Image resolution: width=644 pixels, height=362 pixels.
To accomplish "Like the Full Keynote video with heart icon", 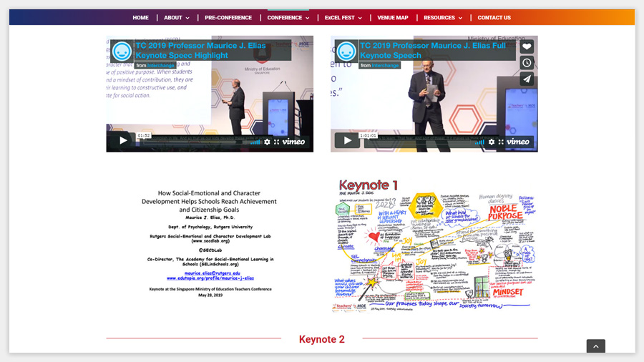I will click(x=527, y=47).
